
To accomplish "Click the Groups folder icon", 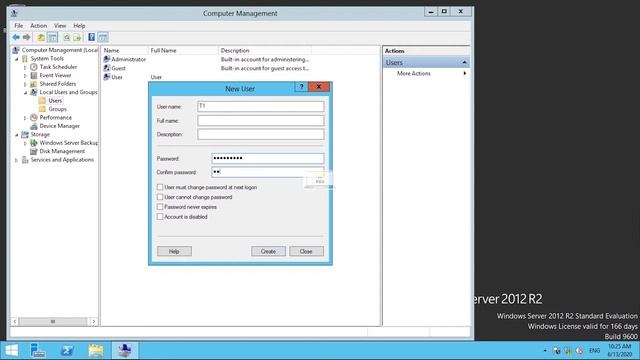I will pos(42,109).
